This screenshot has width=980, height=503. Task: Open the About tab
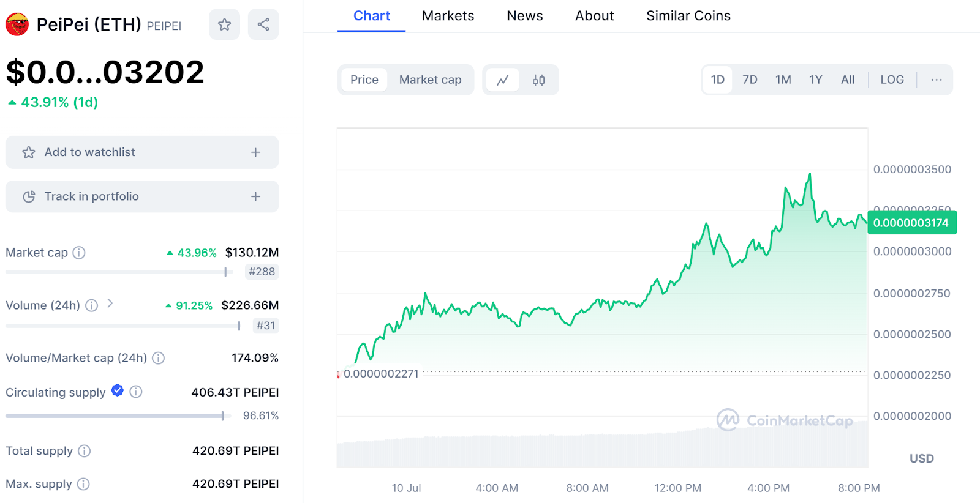(x=594, y=16)
